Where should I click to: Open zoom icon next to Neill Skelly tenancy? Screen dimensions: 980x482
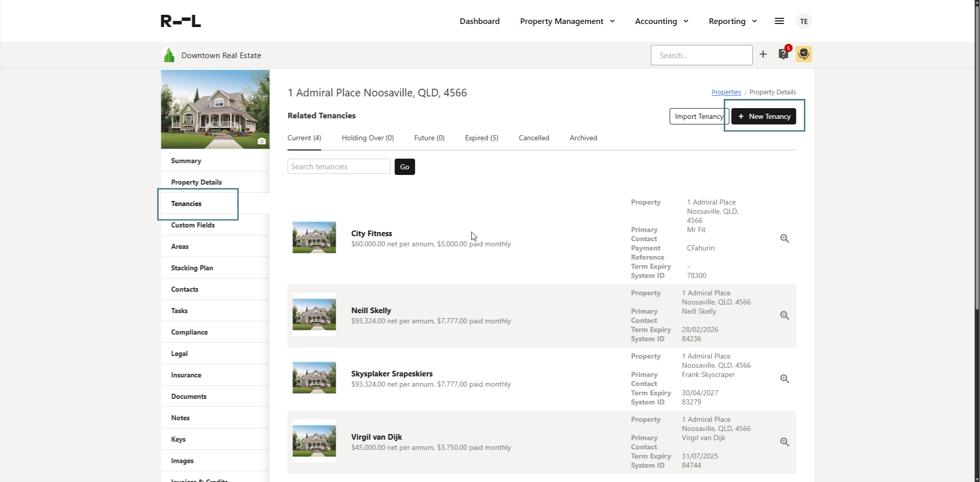[785, 315]
